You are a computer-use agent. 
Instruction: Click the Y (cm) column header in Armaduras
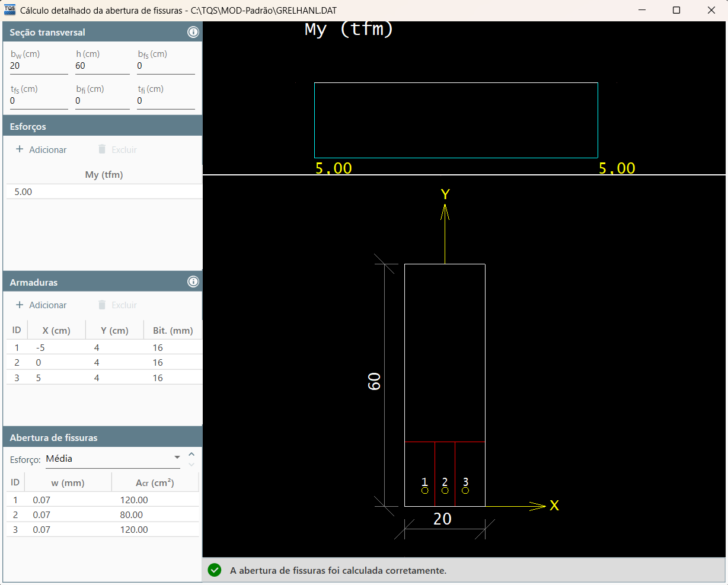tap(115, 330)
